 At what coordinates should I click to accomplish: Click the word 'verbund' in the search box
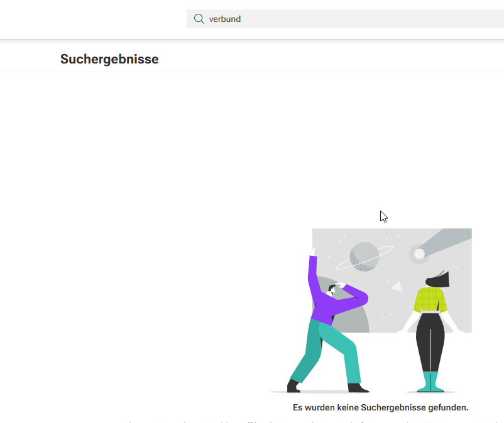(x=225, y=19)
